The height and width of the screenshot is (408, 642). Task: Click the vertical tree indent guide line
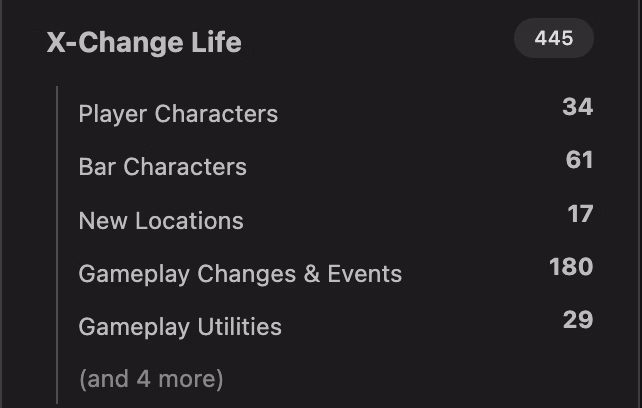point(57,245)
